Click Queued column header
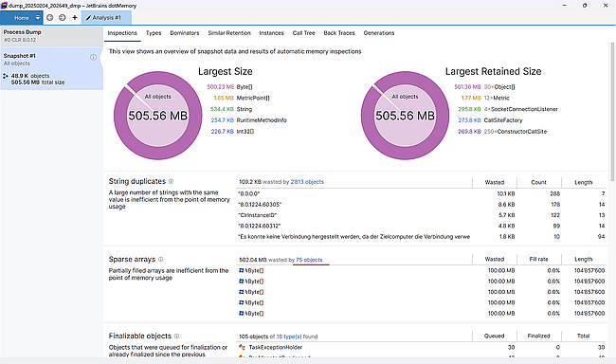616x364 pixels. [494, 337]
